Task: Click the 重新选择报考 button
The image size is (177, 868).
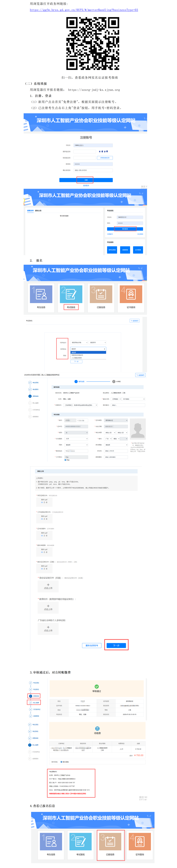Action: (x=92, y=646)
